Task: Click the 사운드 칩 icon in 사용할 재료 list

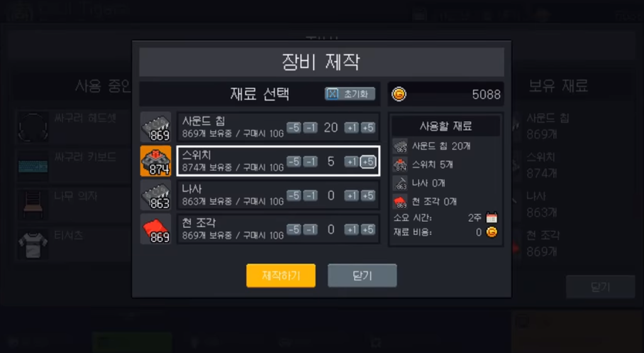Action: click(399, 146)
